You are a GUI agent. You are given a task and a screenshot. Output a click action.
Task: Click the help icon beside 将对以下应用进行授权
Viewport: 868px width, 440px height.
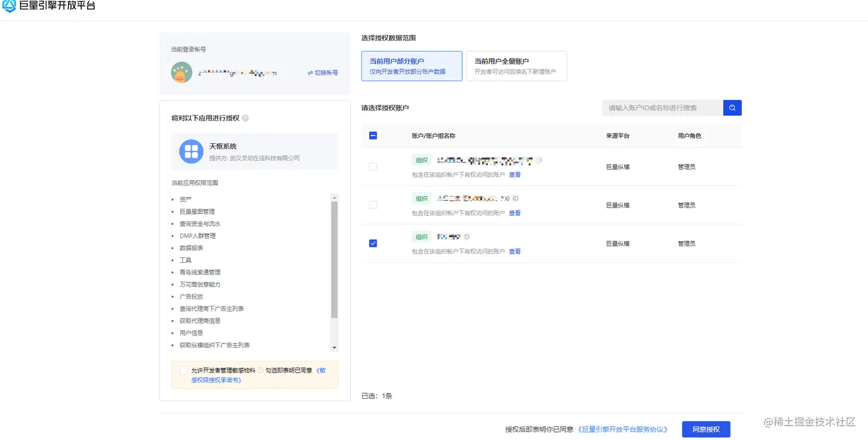click(245, 118)
